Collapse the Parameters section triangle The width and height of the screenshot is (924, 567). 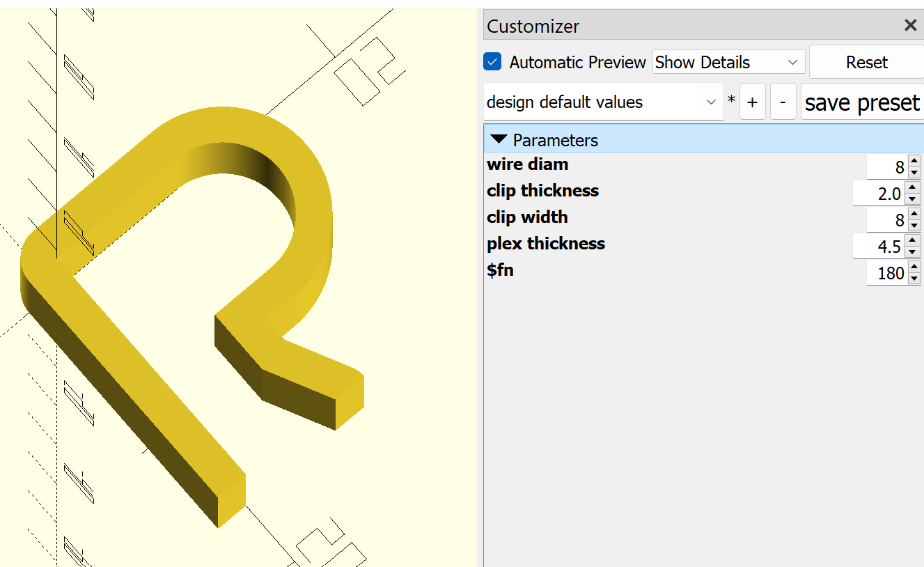point(499,139)
